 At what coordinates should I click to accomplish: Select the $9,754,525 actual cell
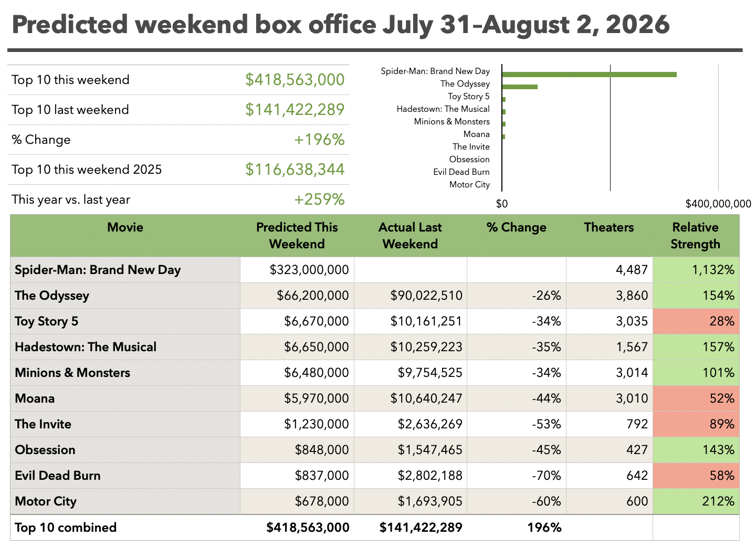click(411, 373)
